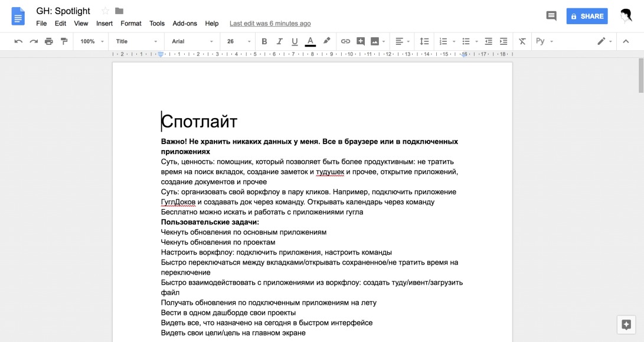Increase the paragraph indent
644x342 pixels.
(x=504, y=41)
